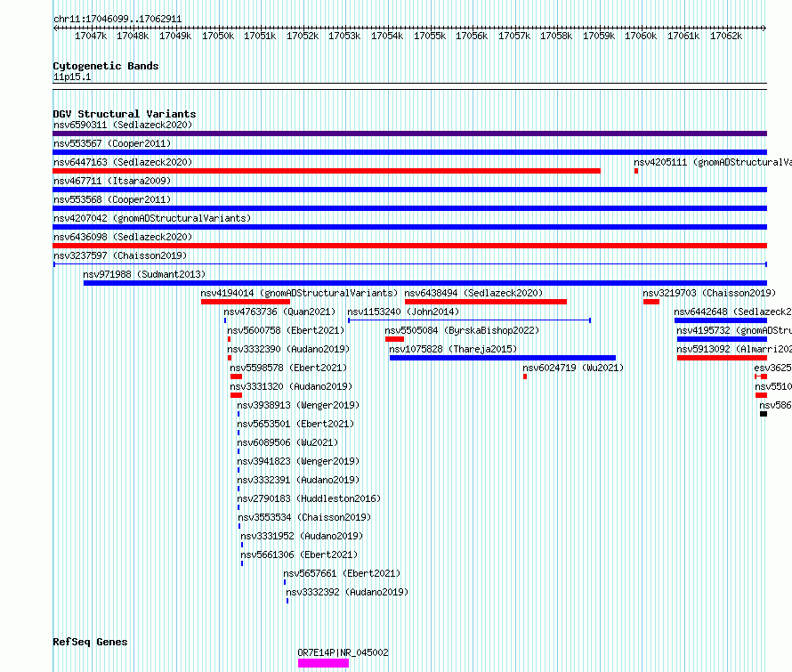Click the red nsv3219703 variant bar
Image resolution: width=792 pixels, height=672 pixels.
coord(651,302)
